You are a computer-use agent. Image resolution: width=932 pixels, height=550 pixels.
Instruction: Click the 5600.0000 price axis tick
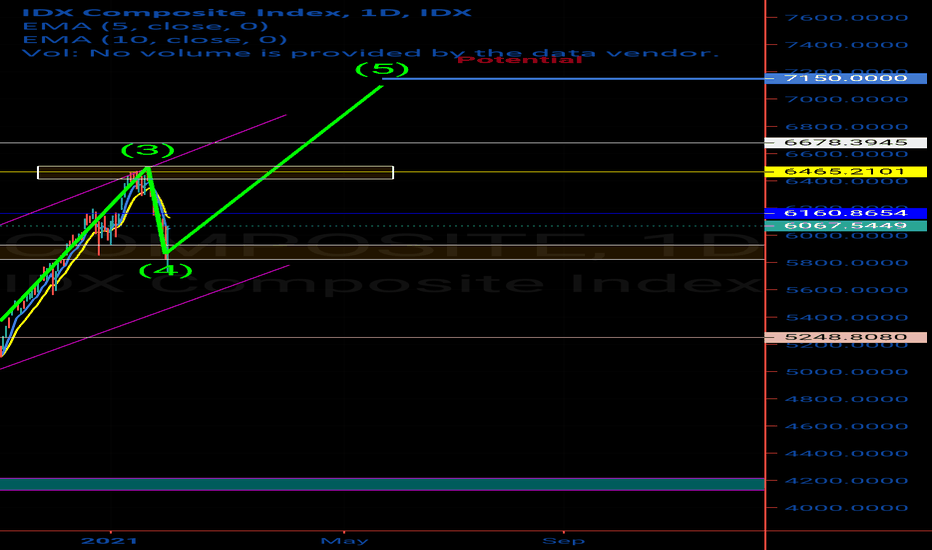coord(846,290)
